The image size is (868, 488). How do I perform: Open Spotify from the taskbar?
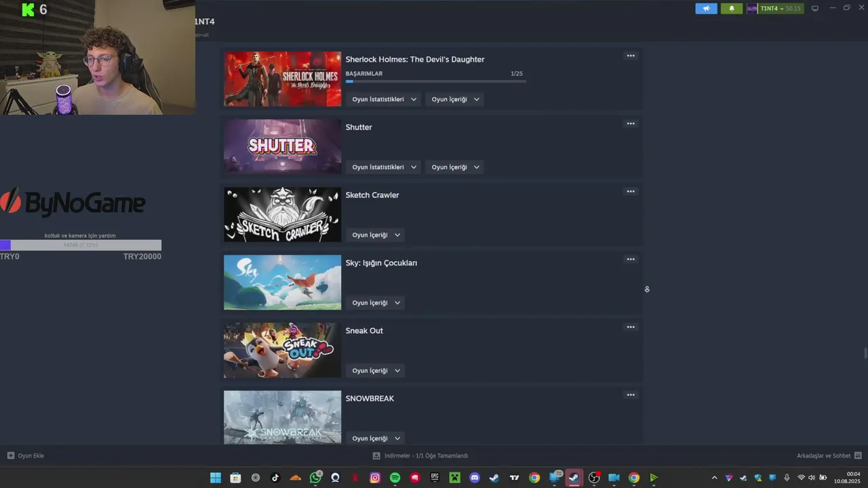point(395,478)
